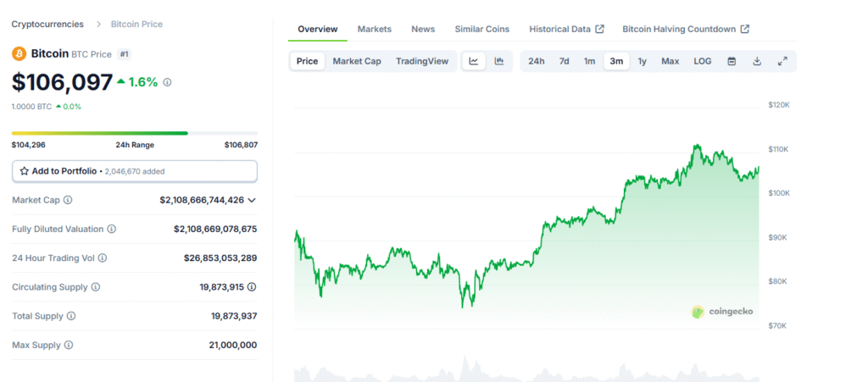This screenshot has width=868, height=382.
Task: Click the $106,807 24h high value
Action: (x=241, y=145)
